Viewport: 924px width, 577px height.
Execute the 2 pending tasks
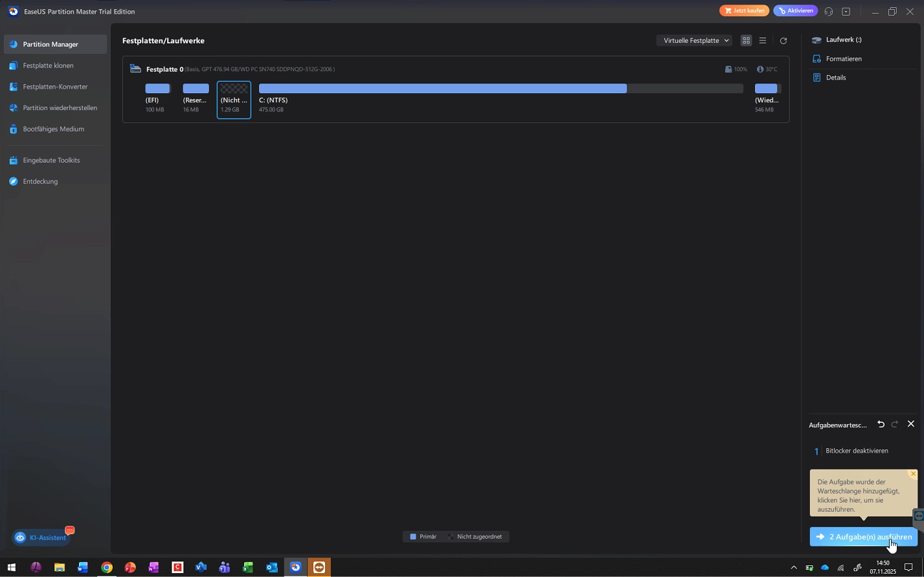(x=863, y=537)
